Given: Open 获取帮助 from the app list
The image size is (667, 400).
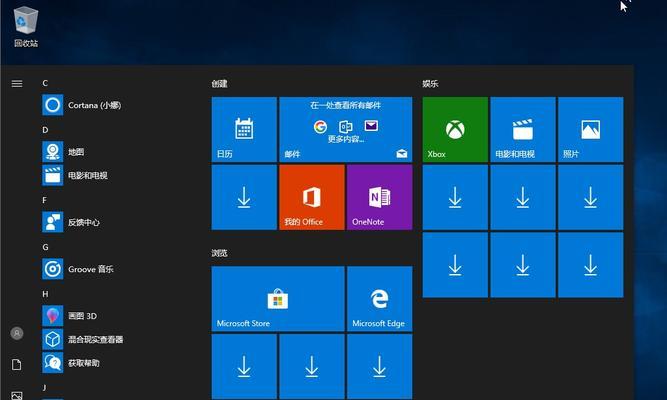Looking at the screenshot, I should click(x=71, y=363).
